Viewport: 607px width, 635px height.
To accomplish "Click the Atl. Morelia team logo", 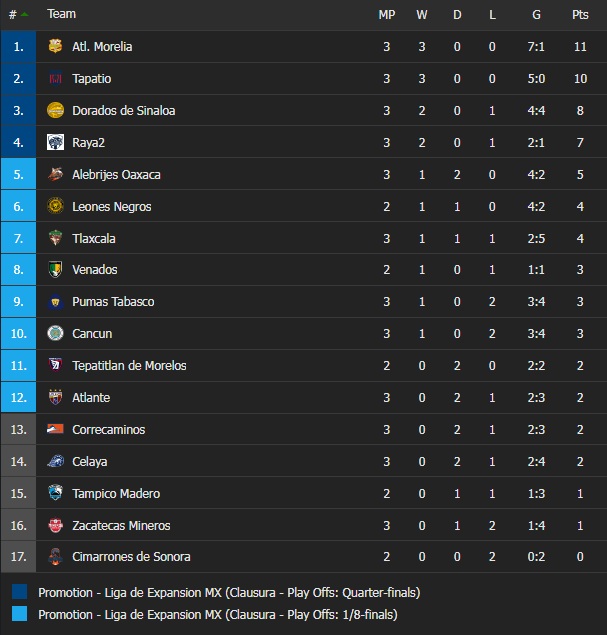I will [55, 46].
